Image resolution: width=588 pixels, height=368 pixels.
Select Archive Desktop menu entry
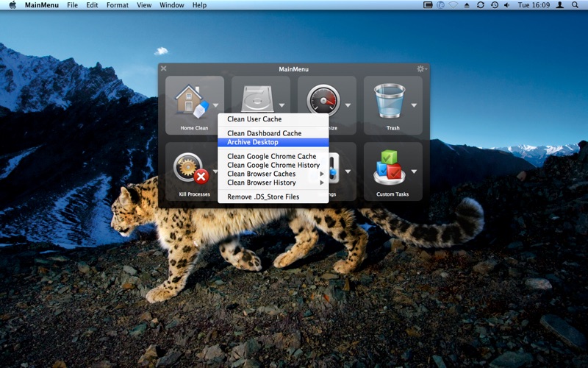(x=273, y=142)
